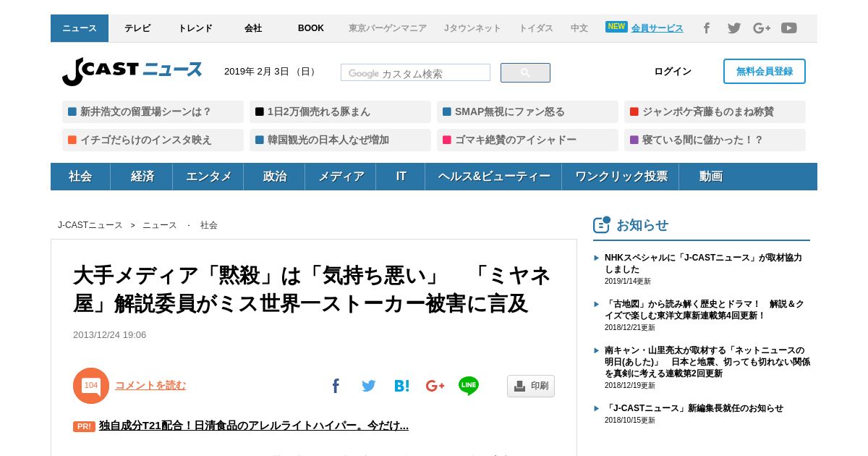The height and width of the screenshot is (456, 868).
Task: Open トイダス link
Action: click(x=536, y=28)
